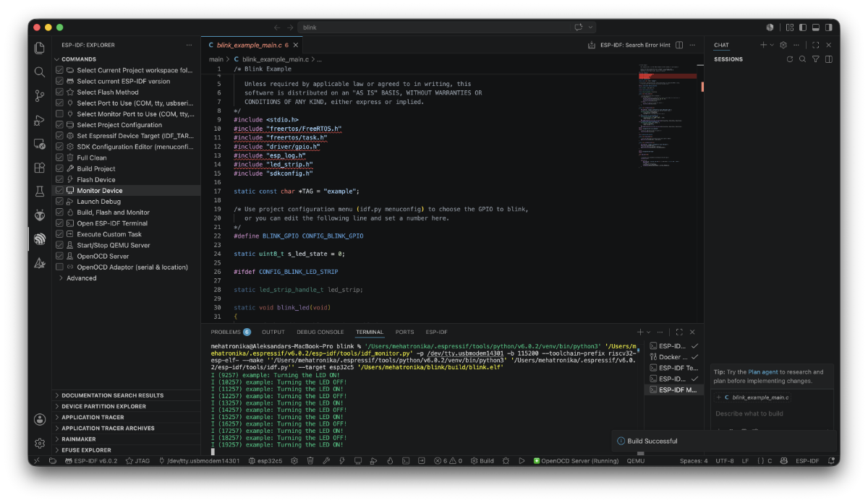Filter chat sessions with the funnel icon
868x503 pixels.
click(815, 59)
